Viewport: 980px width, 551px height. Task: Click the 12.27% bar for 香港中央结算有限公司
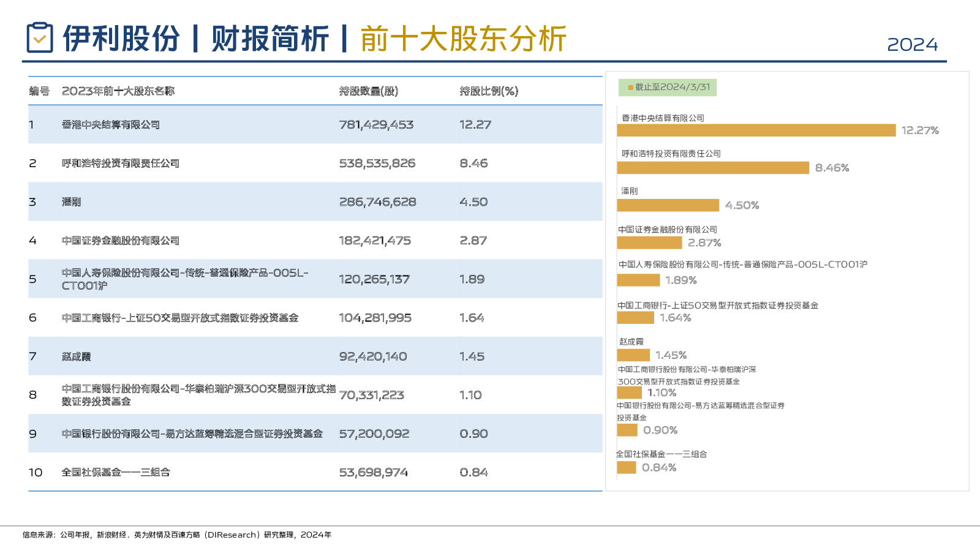756,130
